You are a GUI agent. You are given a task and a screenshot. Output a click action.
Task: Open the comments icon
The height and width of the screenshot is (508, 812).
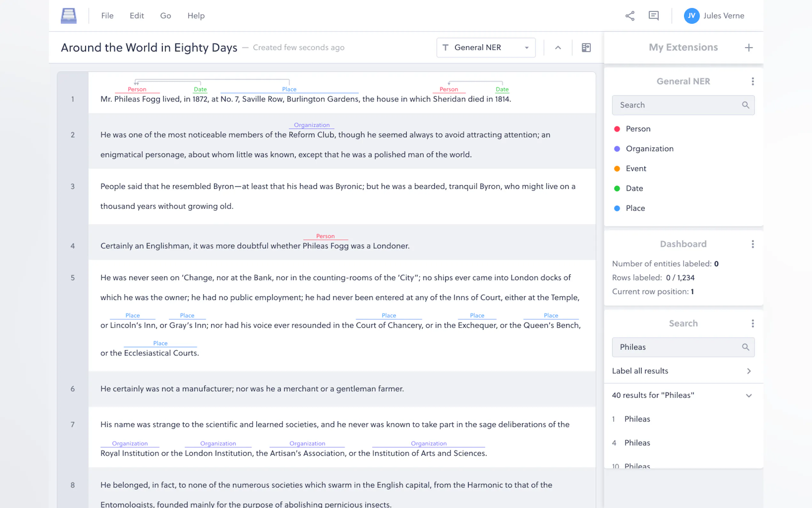pyautogui.click(x=653, y=16)
